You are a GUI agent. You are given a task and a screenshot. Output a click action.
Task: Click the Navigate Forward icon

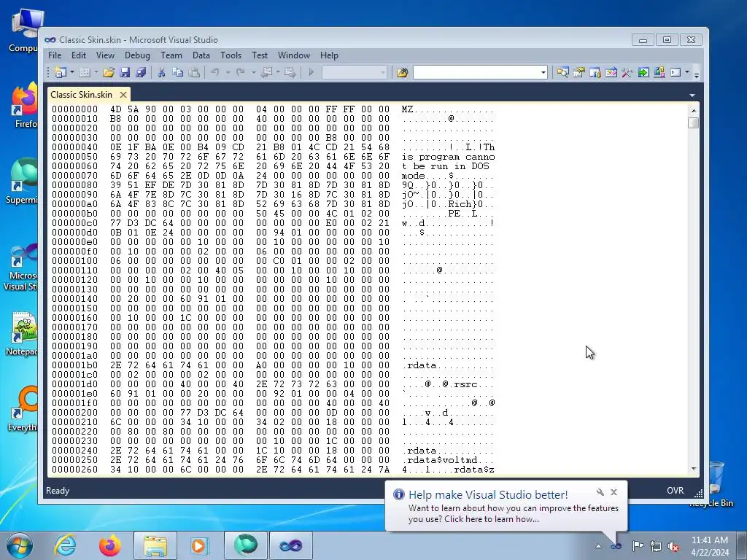[290, 72]
